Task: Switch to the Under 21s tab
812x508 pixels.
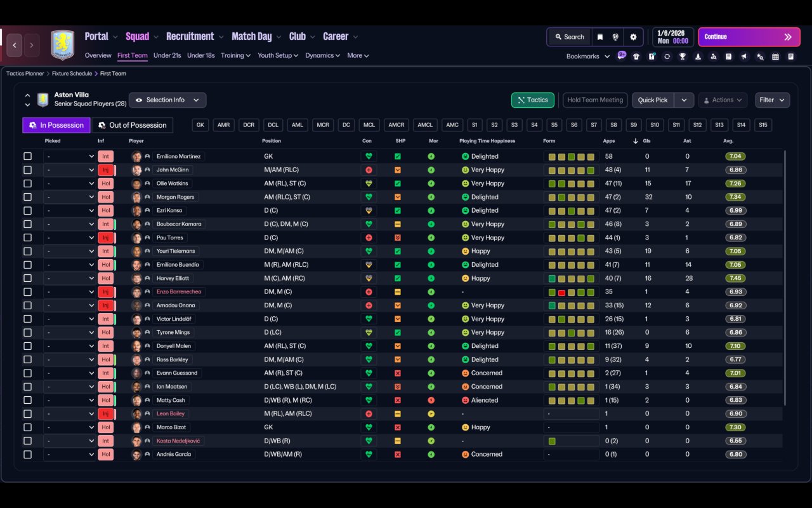Action: tap(167, 55)
